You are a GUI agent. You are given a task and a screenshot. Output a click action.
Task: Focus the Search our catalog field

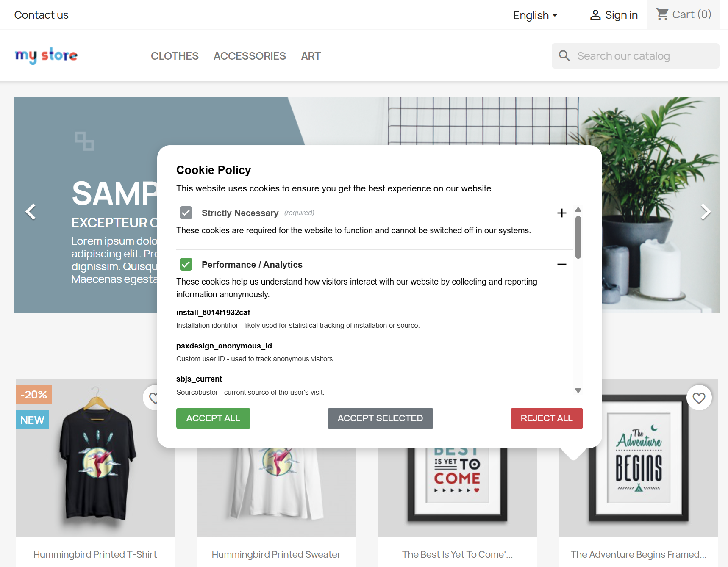635,56
